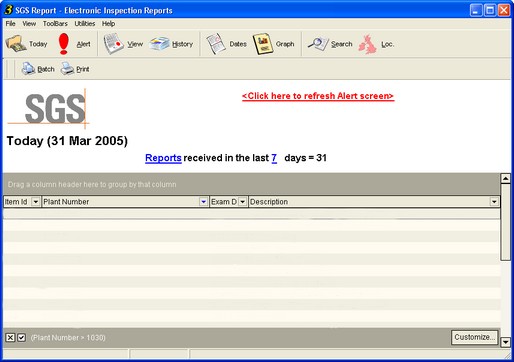This screenshot has height=362, width=514.
Task: Click the 'Today (31 Mar 2005)' heading
Action: click(x=67, y=141)
